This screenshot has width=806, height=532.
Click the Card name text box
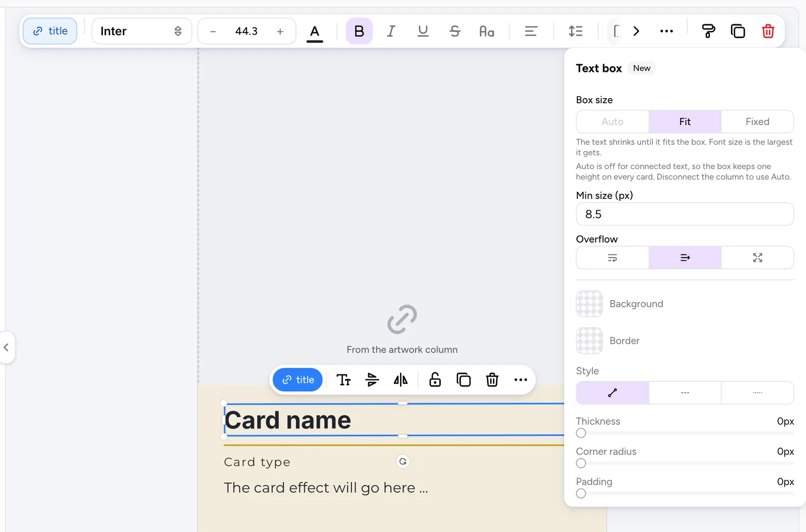pyautogui.click(x=394, y=420)
